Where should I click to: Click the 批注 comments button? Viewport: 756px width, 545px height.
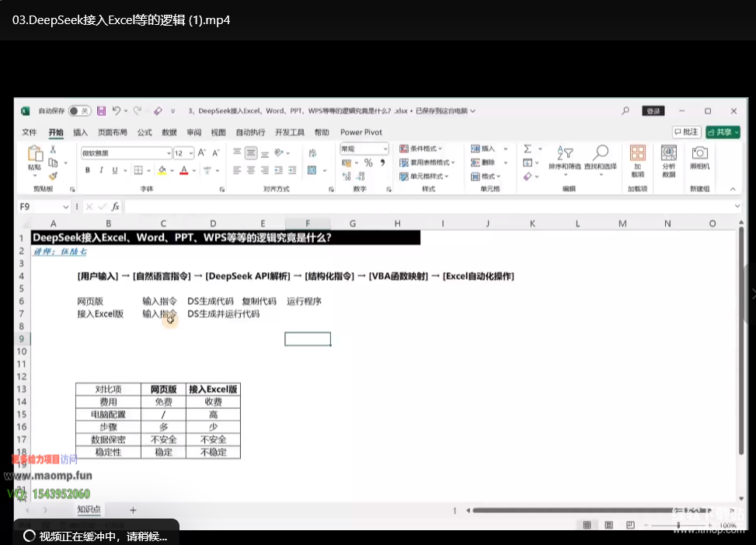[687, 132]
